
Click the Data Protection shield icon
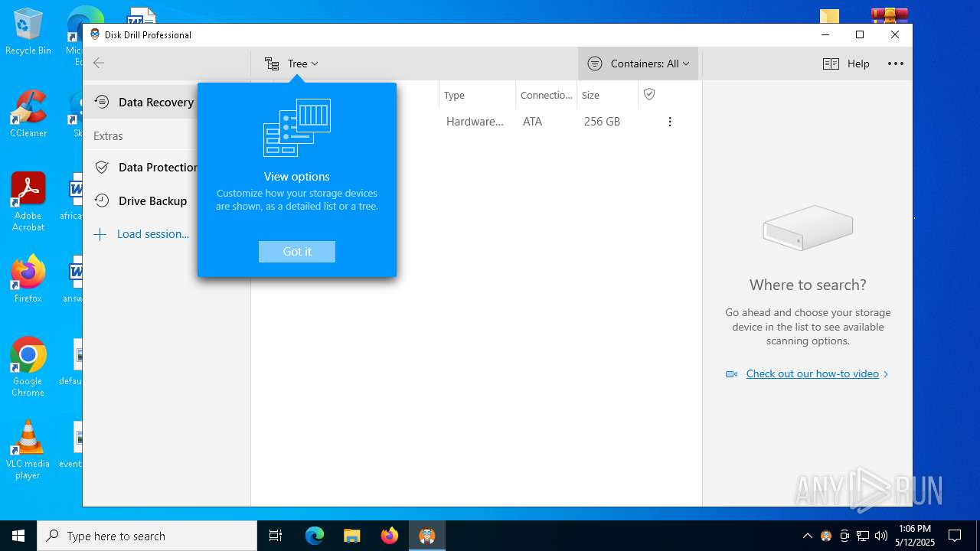pyautogui.click(x=102, y=167)
